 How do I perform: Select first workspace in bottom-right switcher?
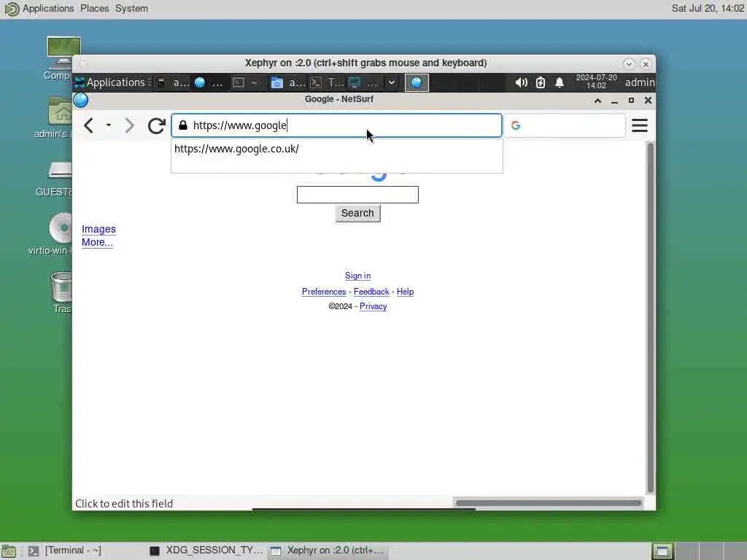pyautogui.click(x=662, y=551)
